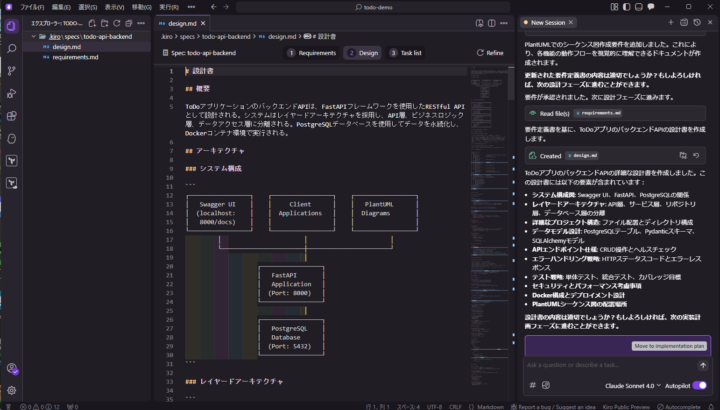Open the editor more actions ellipsis menu
The image size is (720, 410).
coord(506,21)
